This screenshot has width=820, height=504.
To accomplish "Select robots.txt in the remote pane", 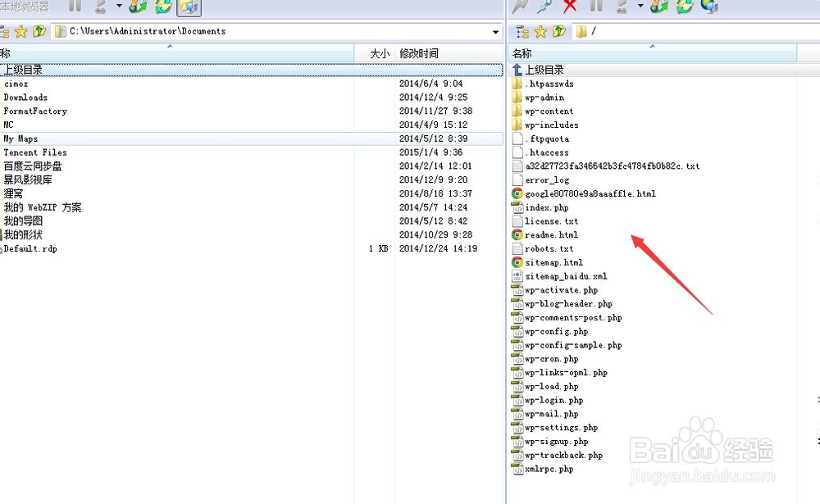I will coord(542,249).
